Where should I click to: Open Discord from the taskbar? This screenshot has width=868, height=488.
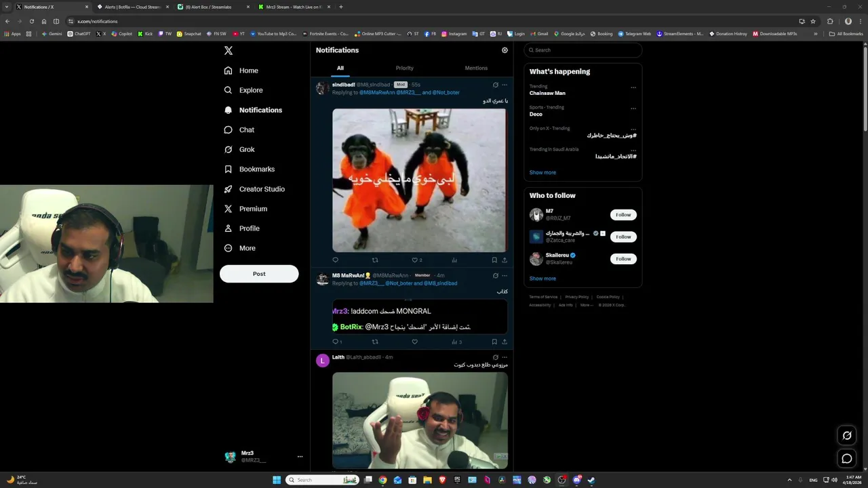click(576, 480)
